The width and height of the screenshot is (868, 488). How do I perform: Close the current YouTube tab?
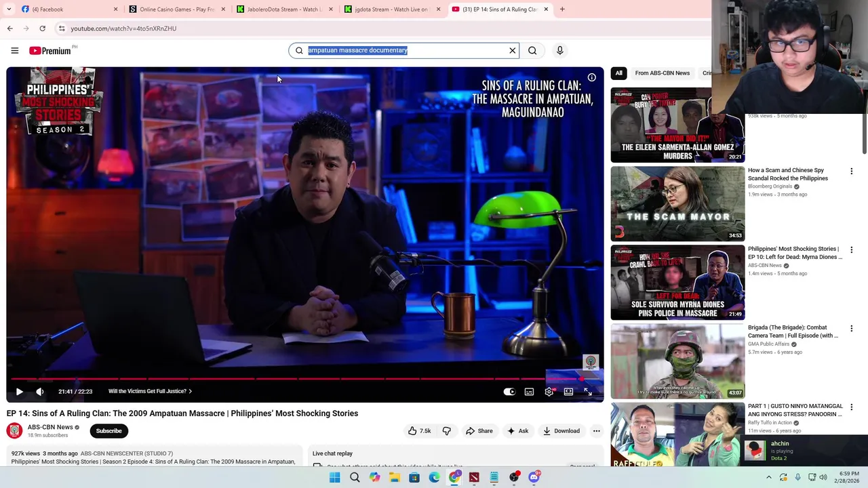pos(546,9)
